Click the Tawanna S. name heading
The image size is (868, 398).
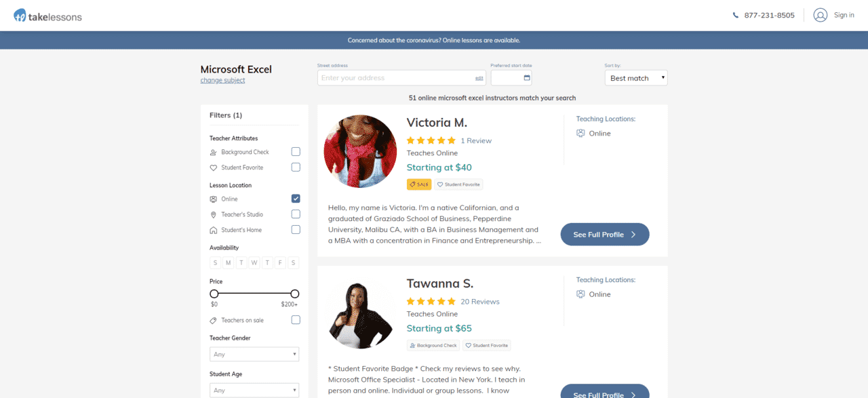click(440, 283)
